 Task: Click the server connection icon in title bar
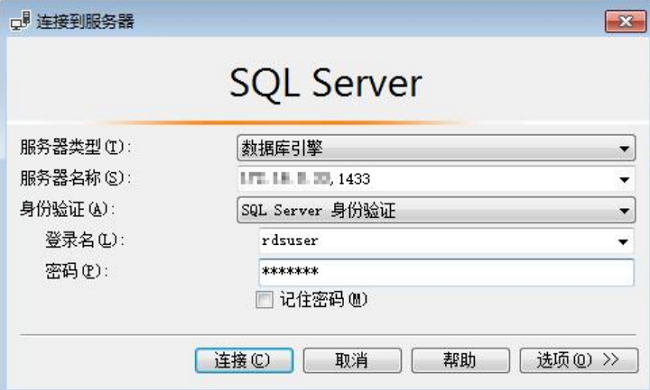pos(20,21)
